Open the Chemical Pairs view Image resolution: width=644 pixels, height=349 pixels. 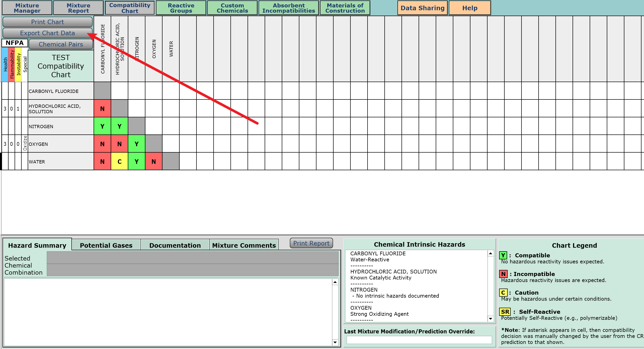(61, 44)
